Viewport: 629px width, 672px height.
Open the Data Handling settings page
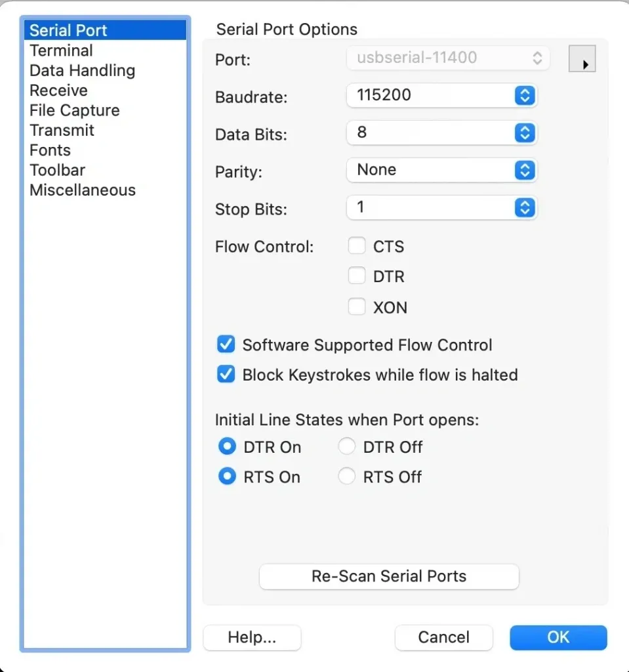click(81, 70)
